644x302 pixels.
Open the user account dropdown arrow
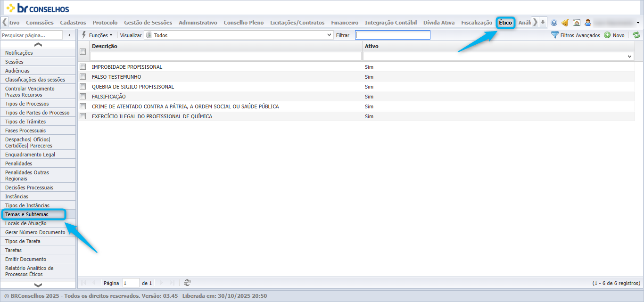pyautogui.click(x=638, y=23)
